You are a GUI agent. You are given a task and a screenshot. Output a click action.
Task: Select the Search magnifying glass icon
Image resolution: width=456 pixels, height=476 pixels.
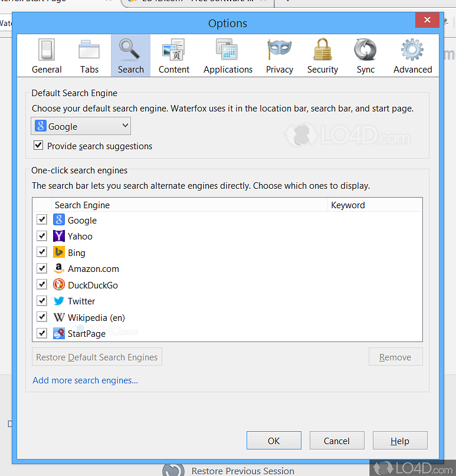tap(130, 49)
